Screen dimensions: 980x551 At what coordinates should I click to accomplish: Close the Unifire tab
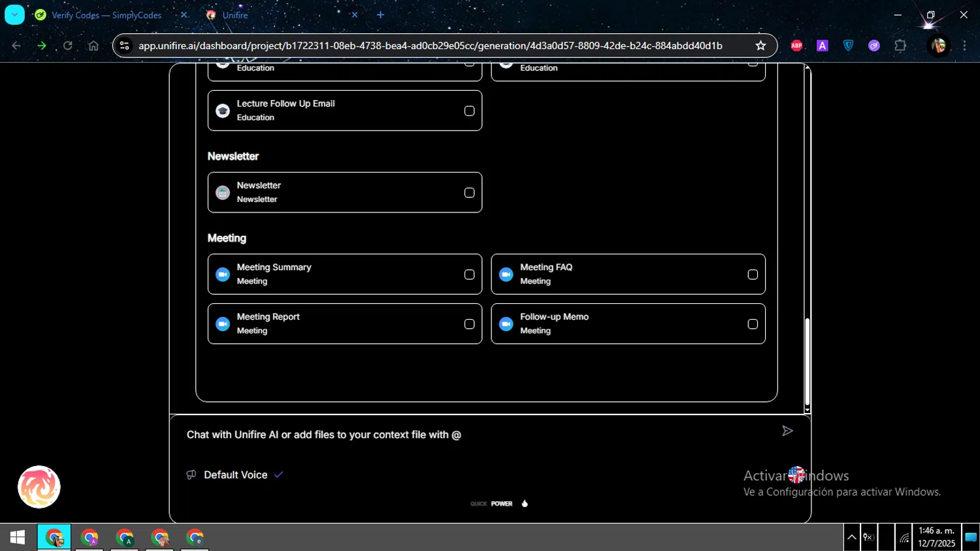[x=354, y=15]
